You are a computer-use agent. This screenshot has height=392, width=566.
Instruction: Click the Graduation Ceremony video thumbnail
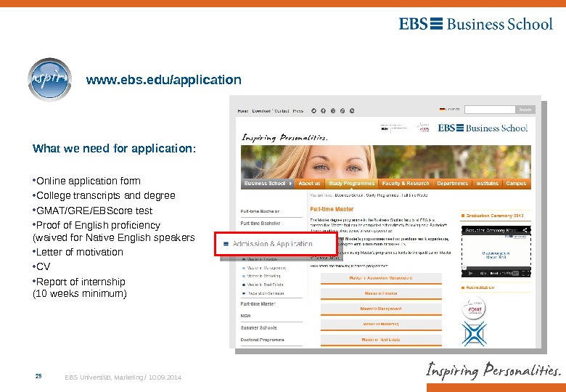[496, 252]
